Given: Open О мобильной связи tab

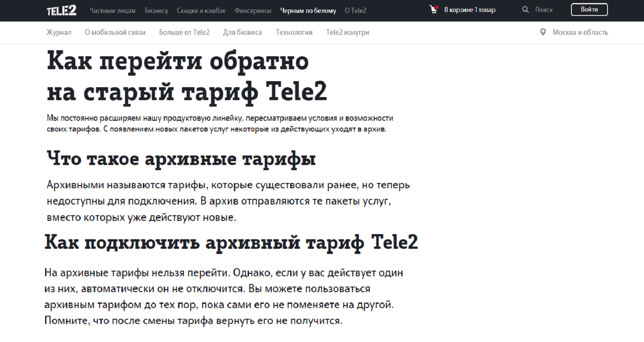Looking at the screenshot, I should click(115, 32).
